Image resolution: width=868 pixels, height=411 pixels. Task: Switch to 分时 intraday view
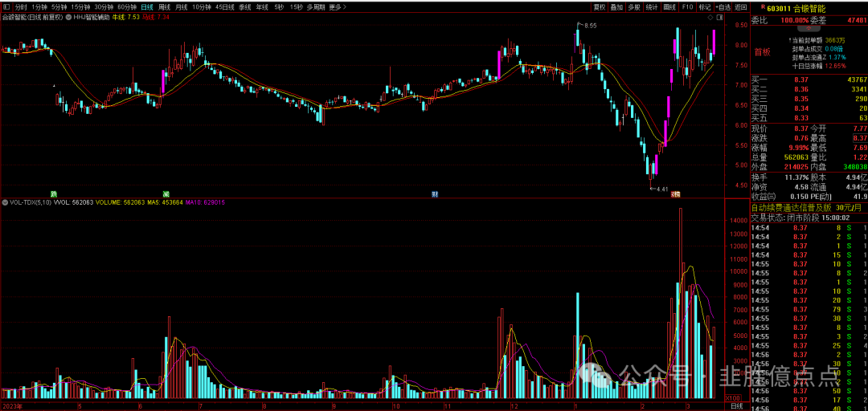click(x=20, y=8)
